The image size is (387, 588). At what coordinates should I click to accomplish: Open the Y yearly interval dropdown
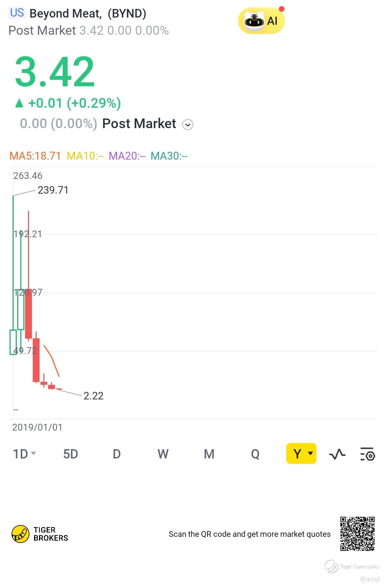click(301, 454)
